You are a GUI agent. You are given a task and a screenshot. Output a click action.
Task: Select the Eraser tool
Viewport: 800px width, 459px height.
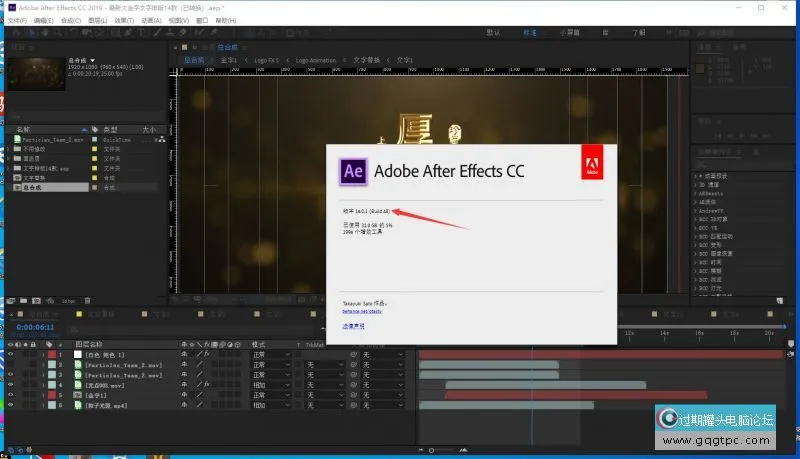point(183,33)
